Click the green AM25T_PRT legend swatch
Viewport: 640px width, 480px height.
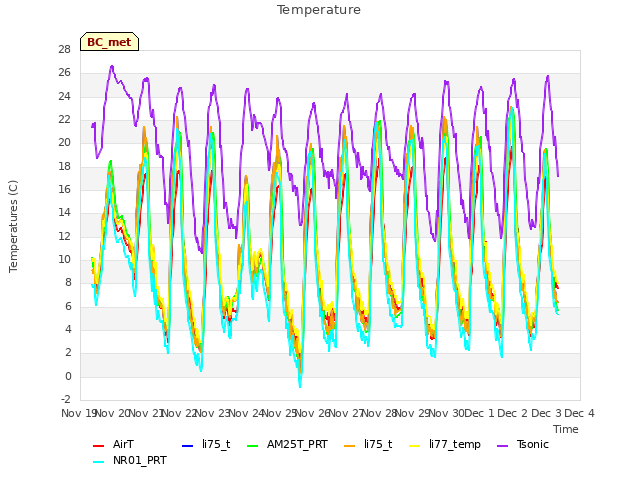253,446
